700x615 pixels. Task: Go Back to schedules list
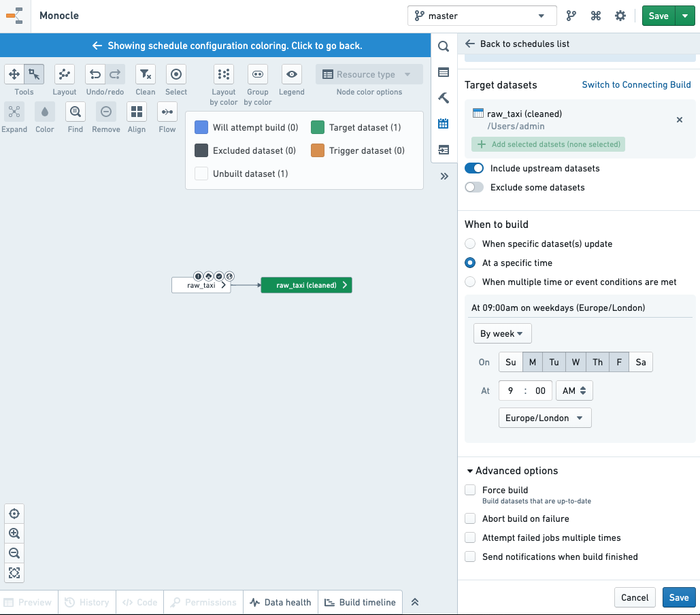coord(518,44)
